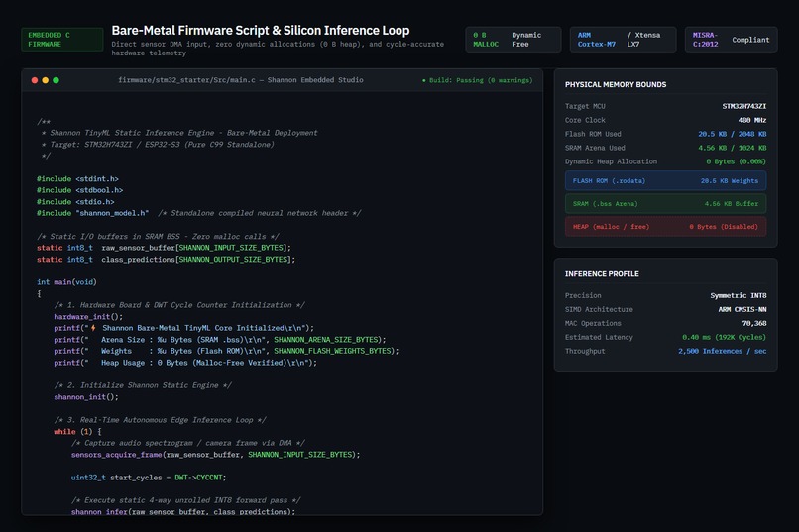Image resolution: width=799 pixels, height=532 pixels.
Task: Click the PHYSICAL MEMORY BOUNDS panel heading
Action: (x=616, y=84)
